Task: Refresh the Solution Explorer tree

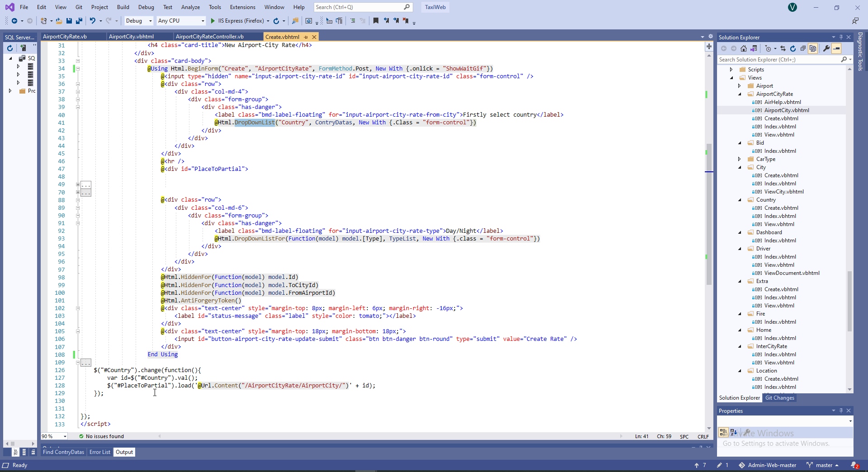Action: tap(793, 48)
